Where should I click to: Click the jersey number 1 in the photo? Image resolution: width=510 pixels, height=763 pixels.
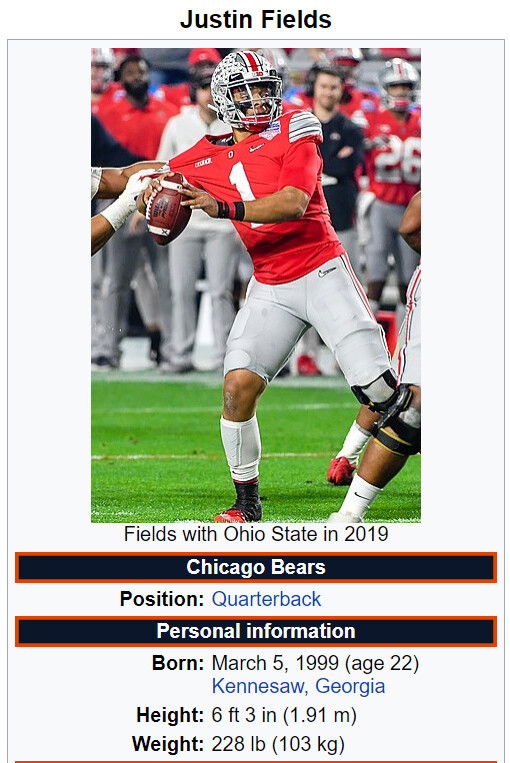pyautogui.click(x=242, y=187)
